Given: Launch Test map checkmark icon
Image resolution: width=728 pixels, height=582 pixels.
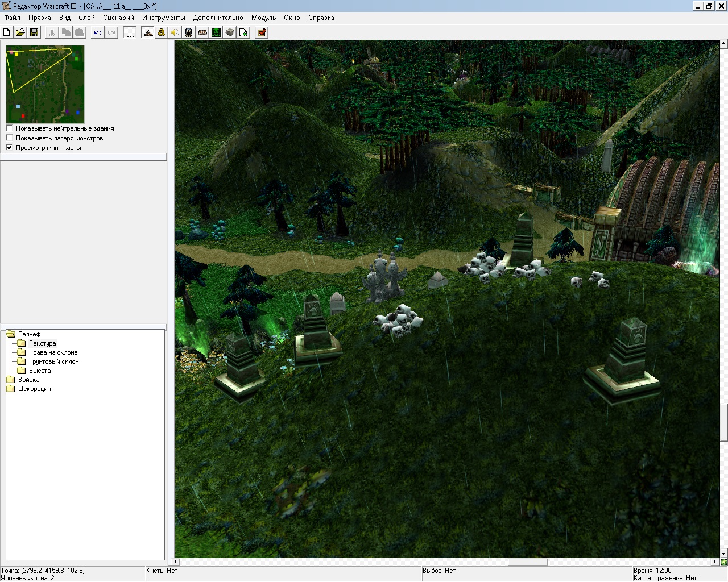Looking at the screenshot, I should [262, 32].
